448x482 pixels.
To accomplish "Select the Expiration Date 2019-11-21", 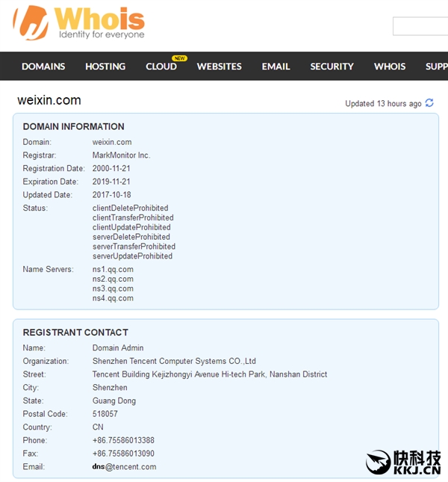I will point(111,182).
